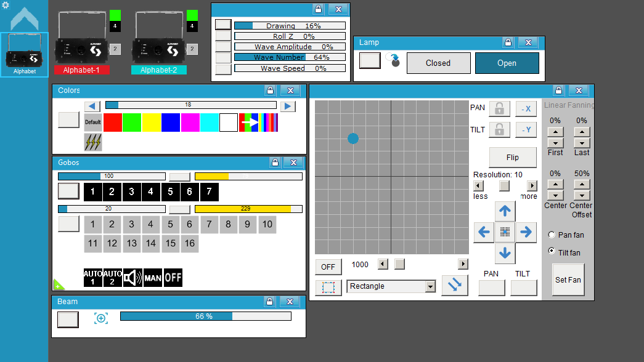Lock the Beam panel

click(x=270, y=302)
